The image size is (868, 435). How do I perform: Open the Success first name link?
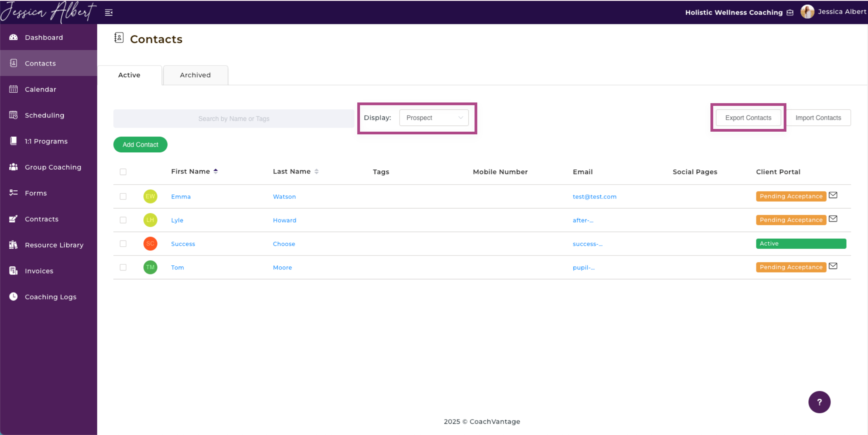click(183, 244)
